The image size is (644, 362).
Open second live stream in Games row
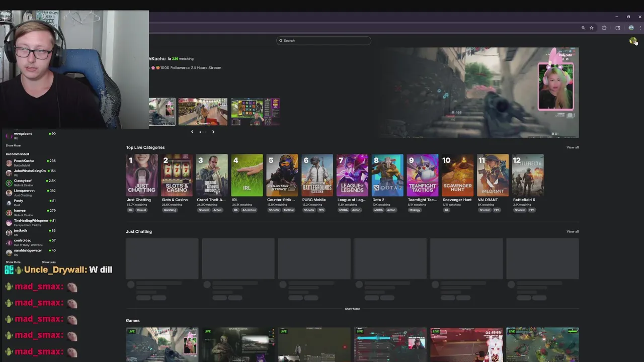(238, 344)
